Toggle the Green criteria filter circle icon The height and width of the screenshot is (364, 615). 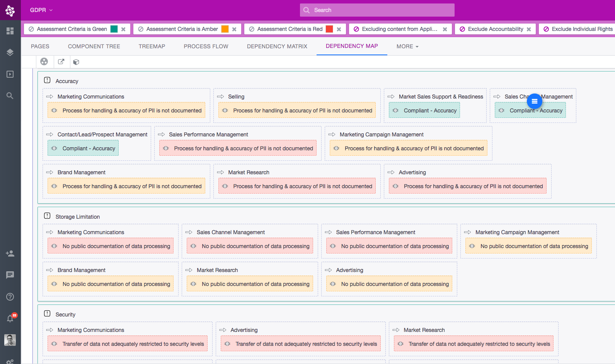[x=31, y=29]
